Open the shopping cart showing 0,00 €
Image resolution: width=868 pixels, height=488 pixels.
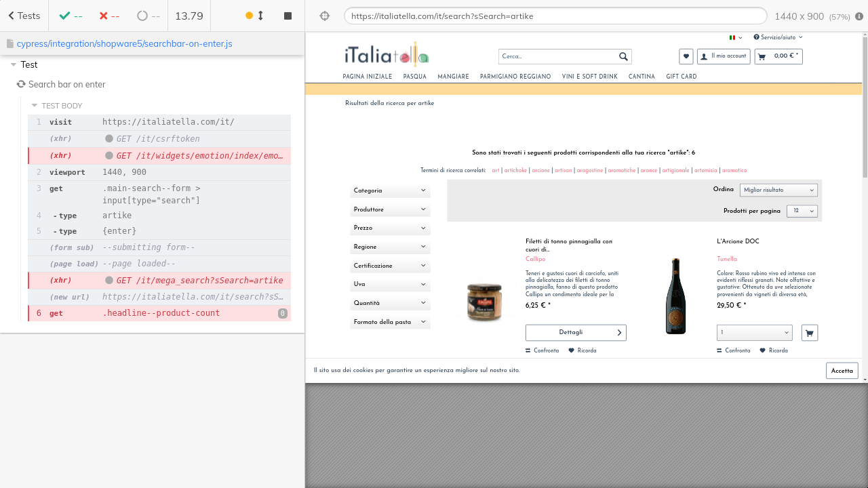pos(778,56)
